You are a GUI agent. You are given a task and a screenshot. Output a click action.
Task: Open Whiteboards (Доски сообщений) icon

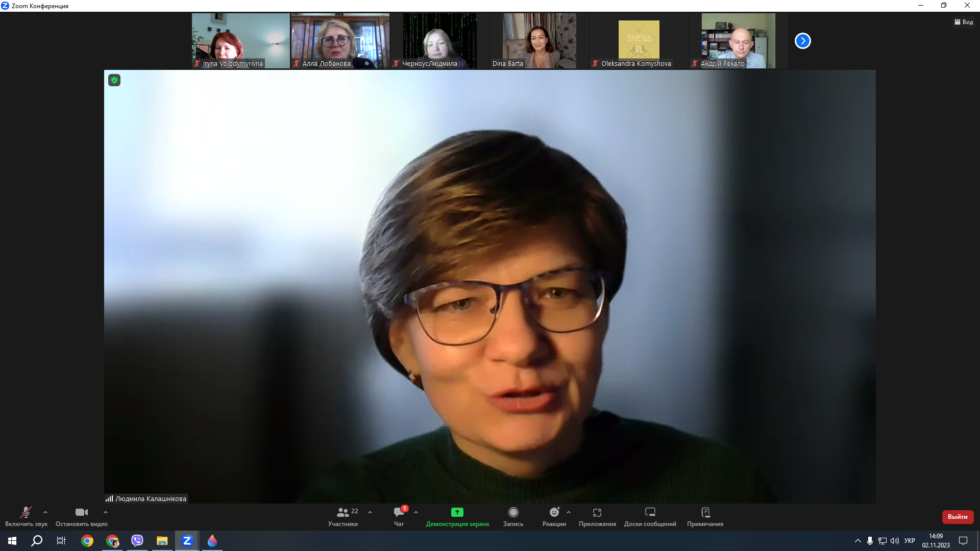(650, 512)
